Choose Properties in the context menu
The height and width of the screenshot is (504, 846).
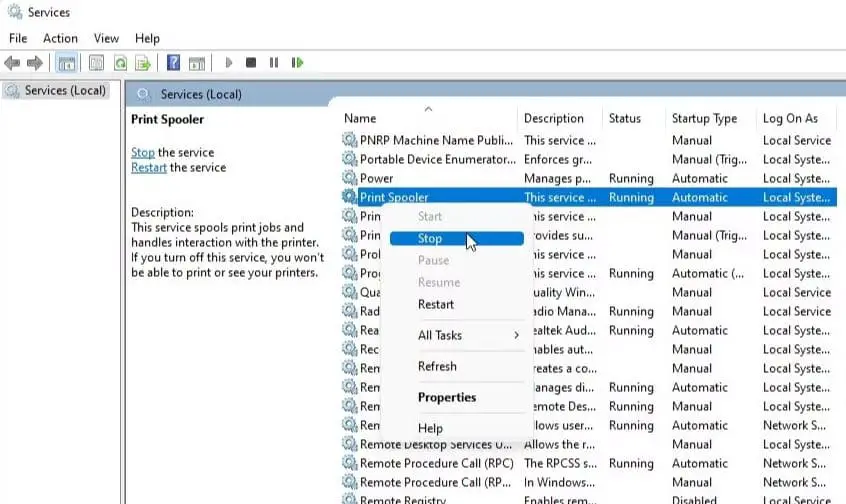click(x=447, y=397)
